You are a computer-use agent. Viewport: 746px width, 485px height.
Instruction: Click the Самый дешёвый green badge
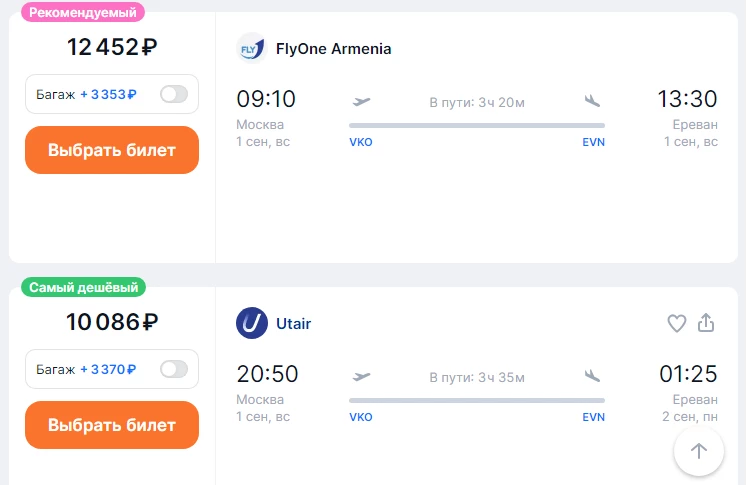(x=83, y=287)
